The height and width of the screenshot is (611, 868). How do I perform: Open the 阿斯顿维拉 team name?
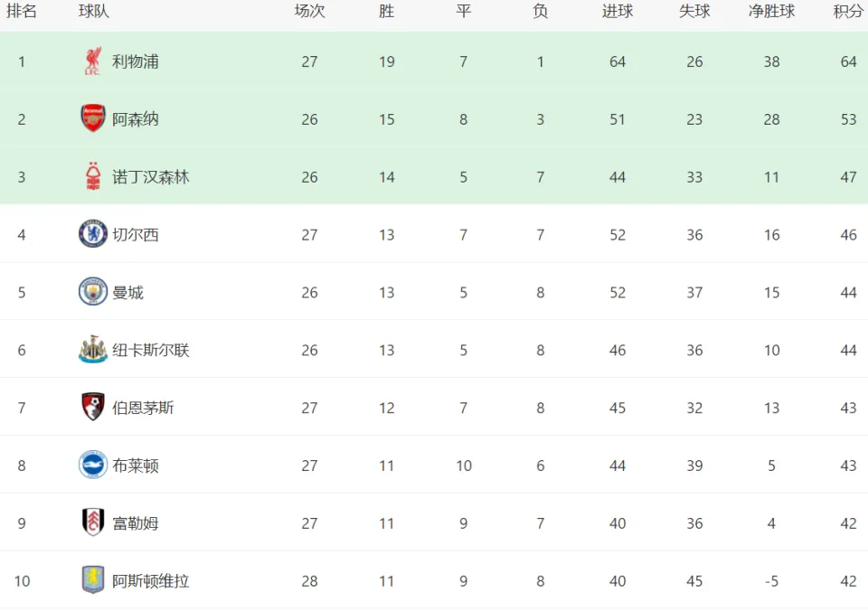[151, 581]
